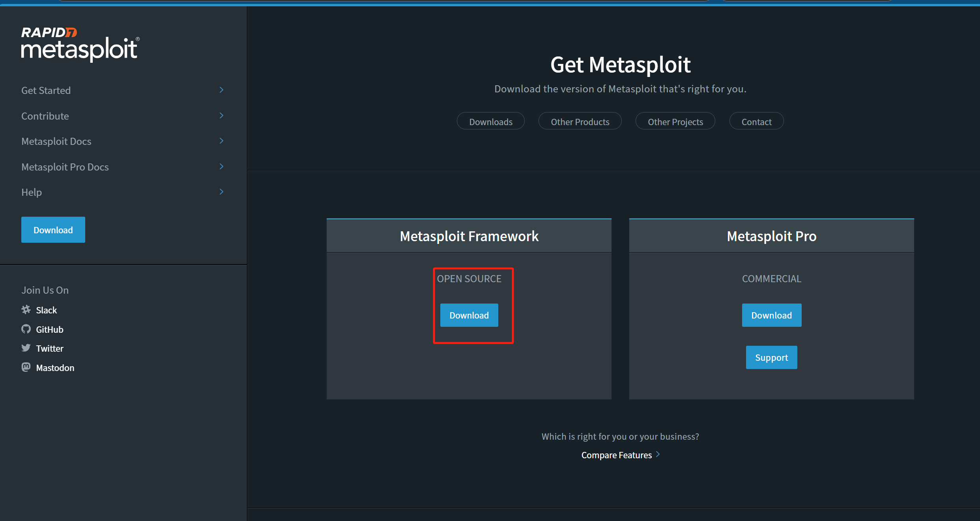Click the Slack icon
980x521 pixels.
point(26,310)
